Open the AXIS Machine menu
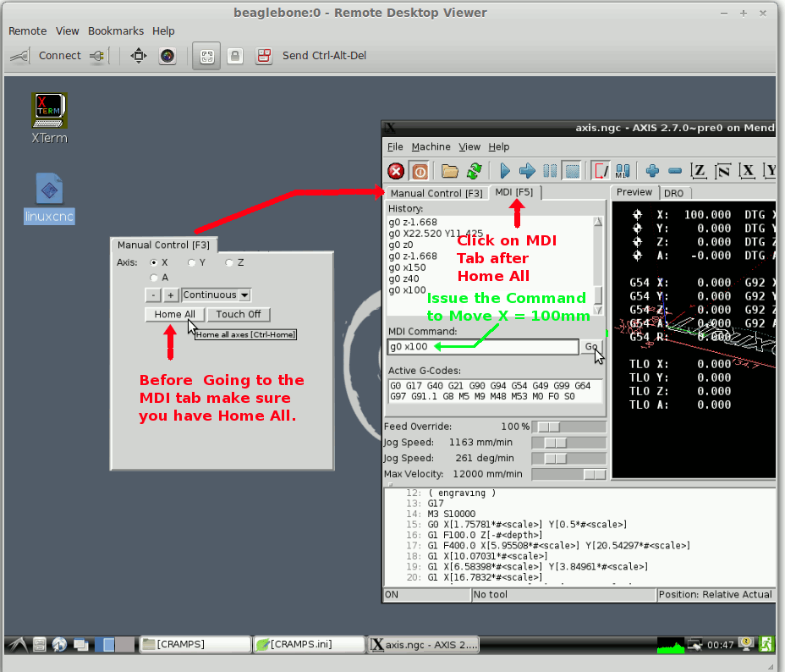 [x=431, y=146]
